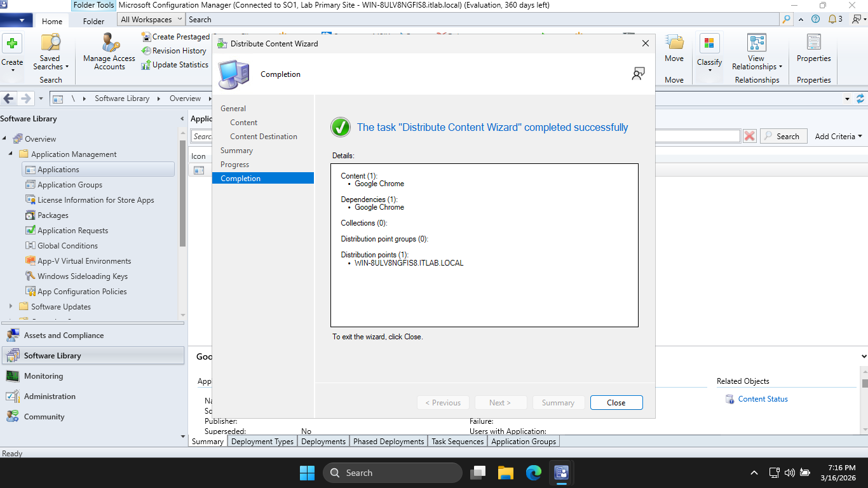
Task: Click the green Create plus icon
Action: click(x=12, y=43)
